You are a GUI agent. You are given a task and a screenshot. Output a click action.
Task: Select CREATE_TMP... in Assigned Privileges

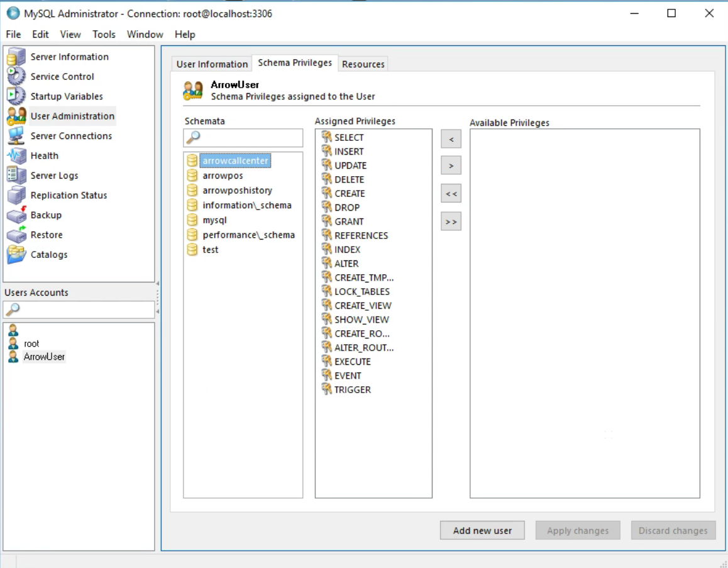pos(364,277)
